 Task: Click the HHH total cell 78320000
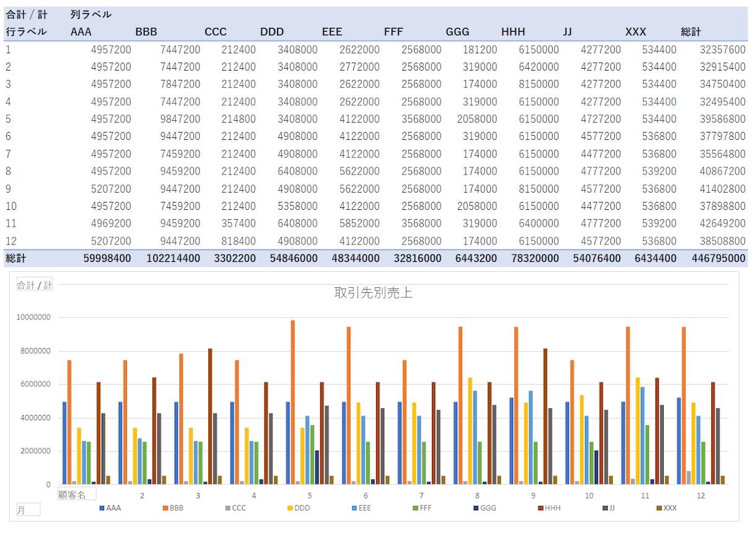(x=534, y=258)
